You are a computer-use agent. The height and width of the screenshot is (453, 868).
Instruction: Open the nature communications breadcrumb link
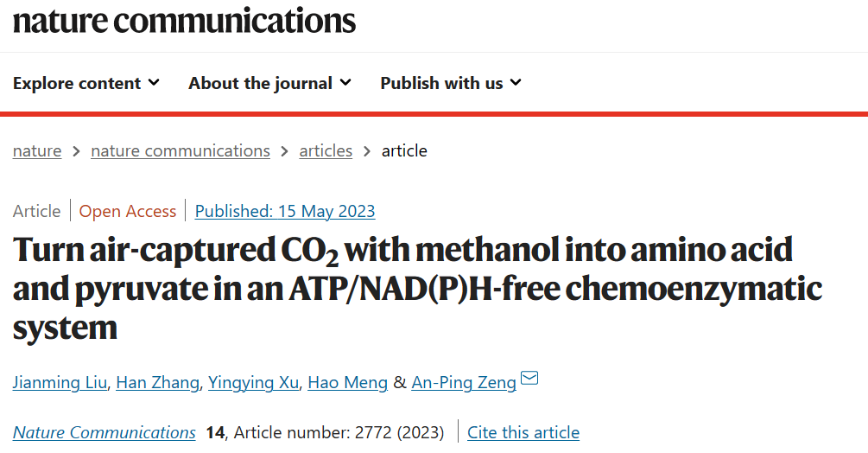(181, 150)
